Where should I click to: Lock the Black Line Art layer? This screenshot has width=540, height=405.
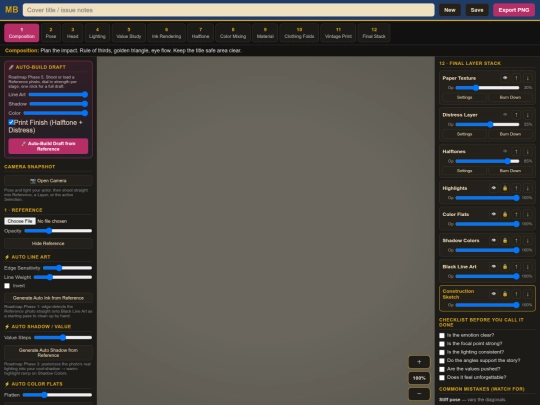505,267
